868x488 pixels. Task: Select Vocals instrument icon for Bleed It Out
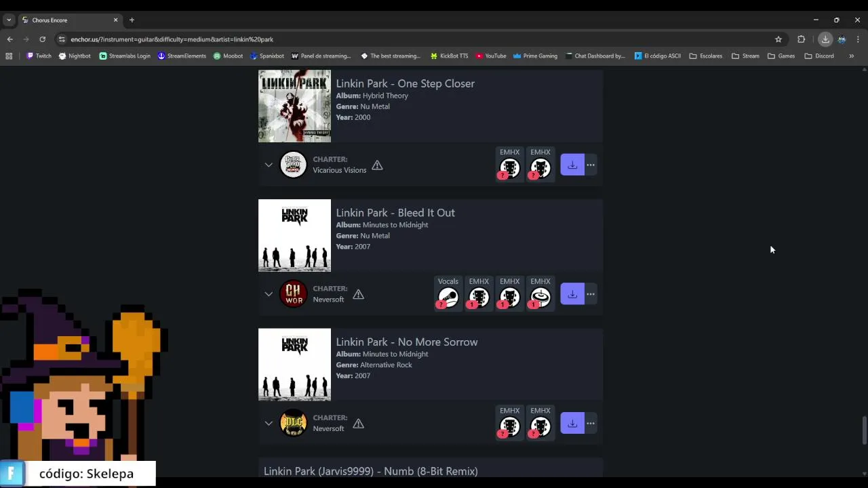tap(448, 293)
